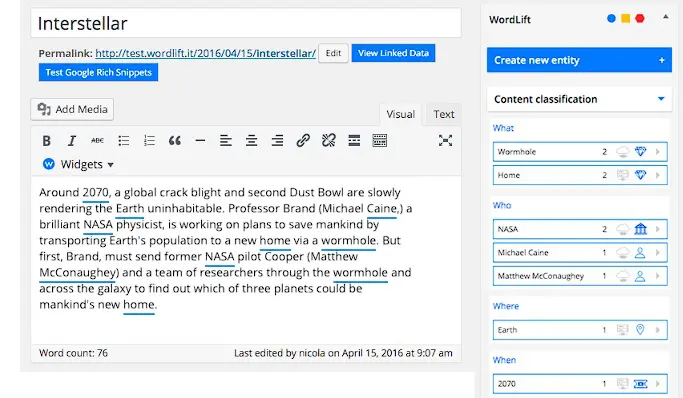This screenshot has height=398, width=683.
Task: Expand the Michael Caine entity arrow
Action: point(658,253)
